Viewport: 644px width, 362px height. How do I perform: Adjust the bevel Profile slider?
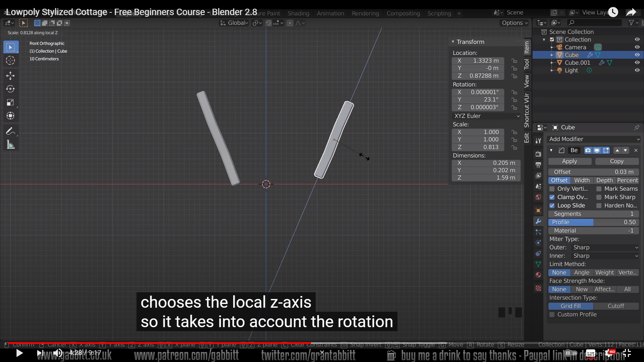coord(594,222)
